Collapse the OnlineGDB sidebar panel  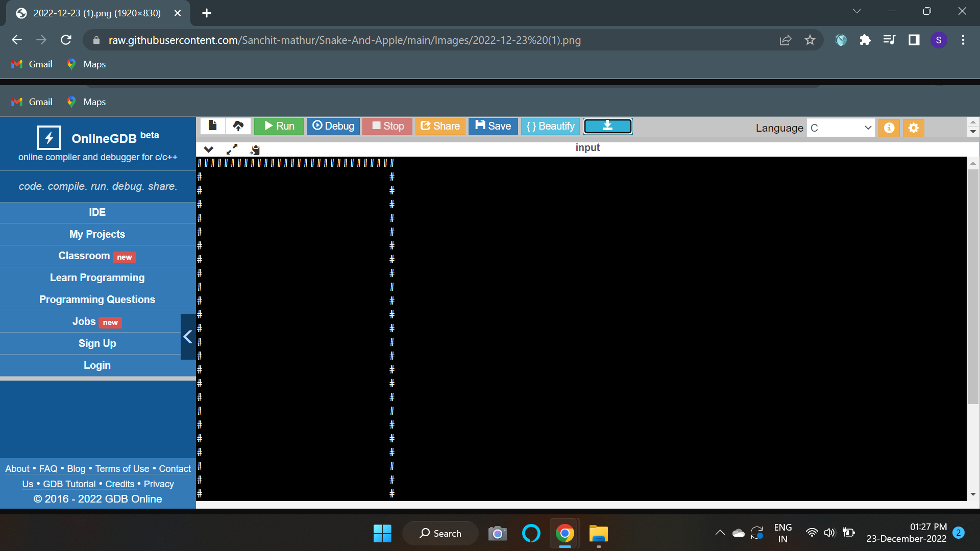[187, 336]
